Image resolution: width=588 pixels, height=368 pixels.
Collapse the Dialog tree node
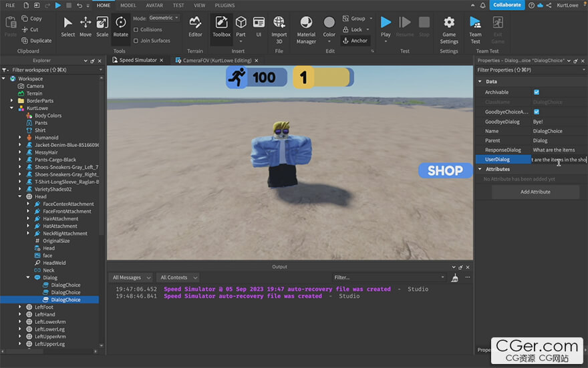[x=28, y=278]
